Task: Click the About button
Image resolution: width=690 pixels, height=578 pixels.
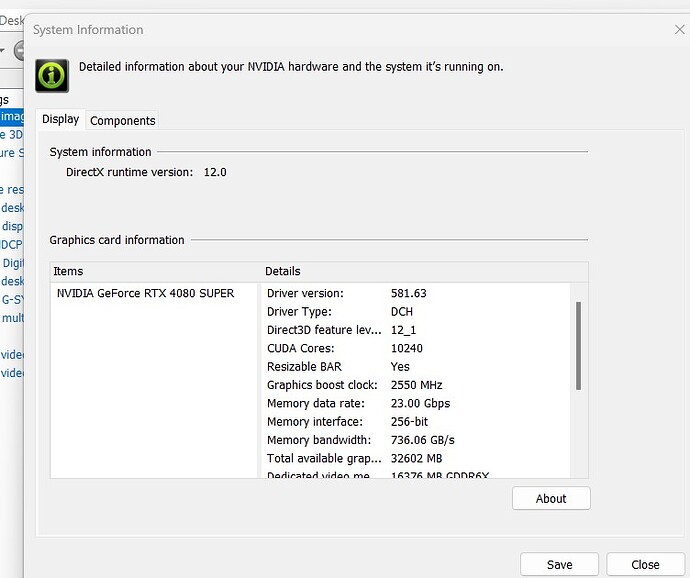Action: click(551, 498)
